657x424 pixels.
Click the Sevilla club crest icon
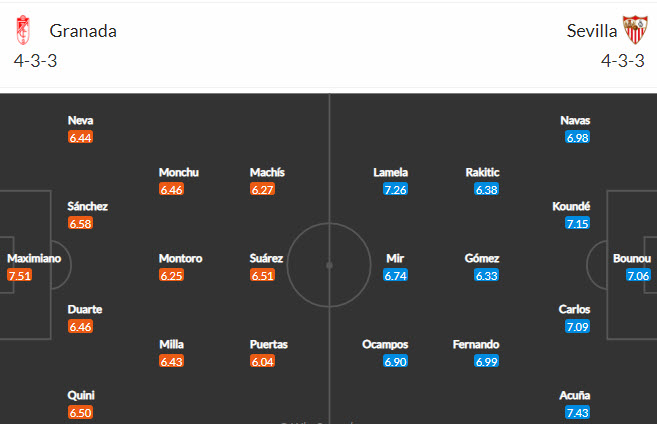tap(633, 30)
